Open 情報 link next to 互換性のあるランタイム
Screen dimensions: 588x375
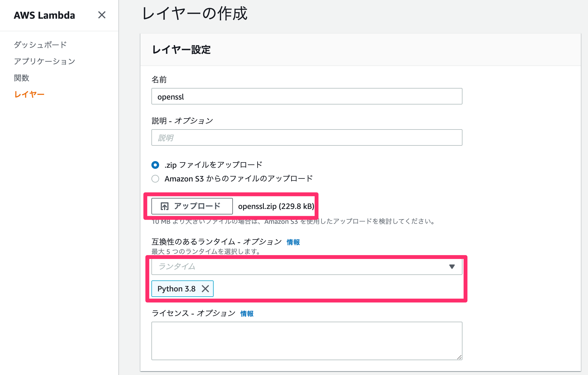coord(293,242)
